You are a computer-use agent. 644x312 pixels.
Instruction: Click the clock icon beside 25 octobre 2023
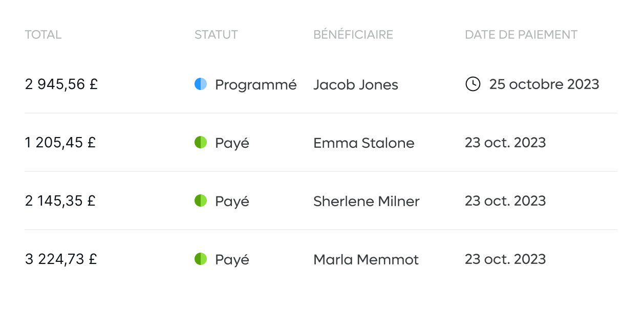point(473,84)
